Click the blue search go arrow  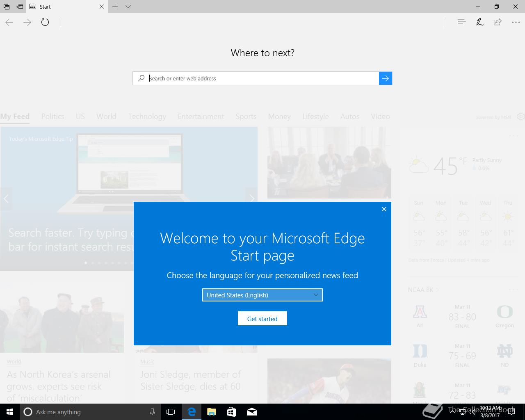tap(386, 78)
